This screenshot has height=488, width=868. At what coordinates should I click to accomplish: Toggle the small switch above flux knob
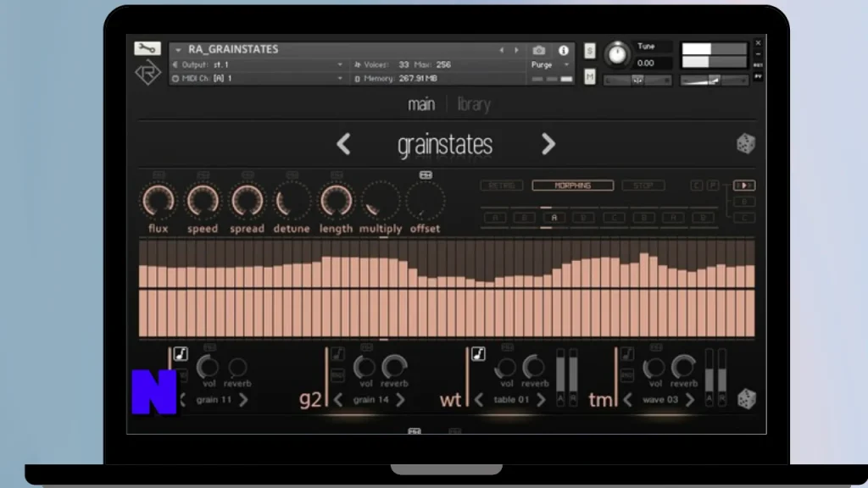point(159,175)
